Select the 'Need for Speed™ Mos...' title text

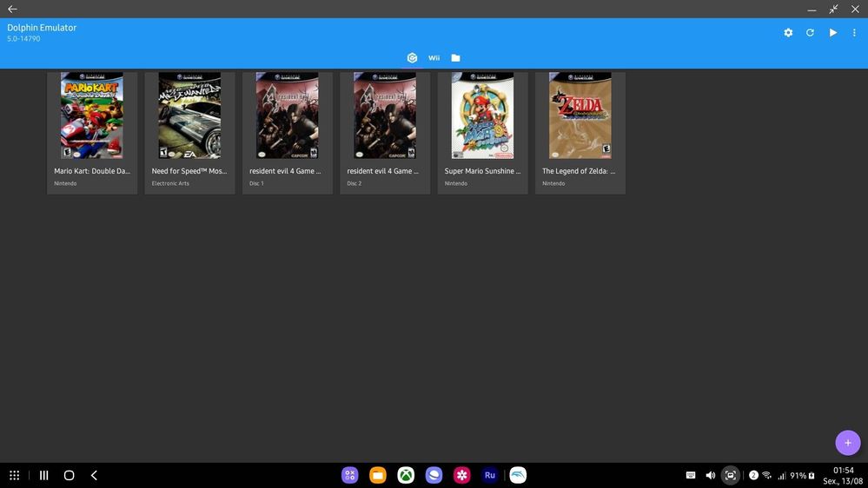(189, 171)
